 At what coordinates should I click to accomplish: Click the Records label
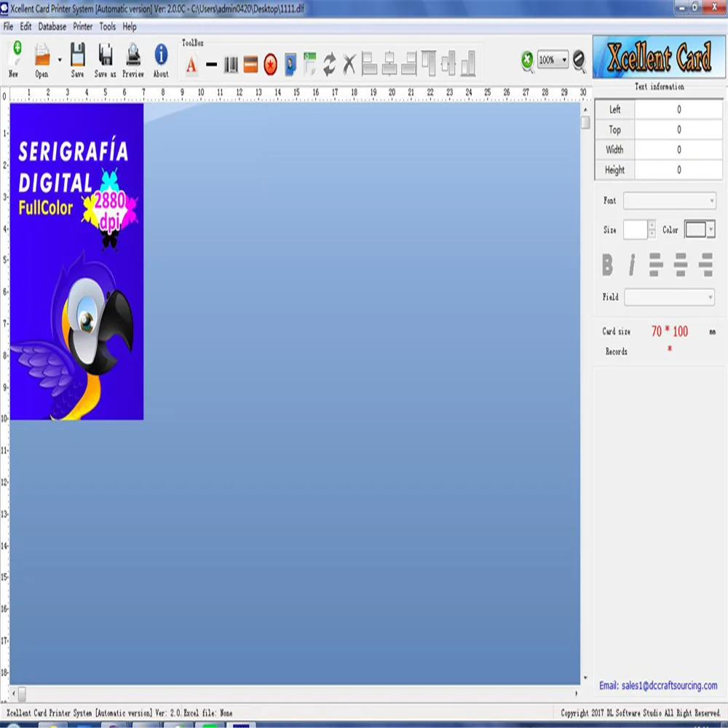click(616, 352)
